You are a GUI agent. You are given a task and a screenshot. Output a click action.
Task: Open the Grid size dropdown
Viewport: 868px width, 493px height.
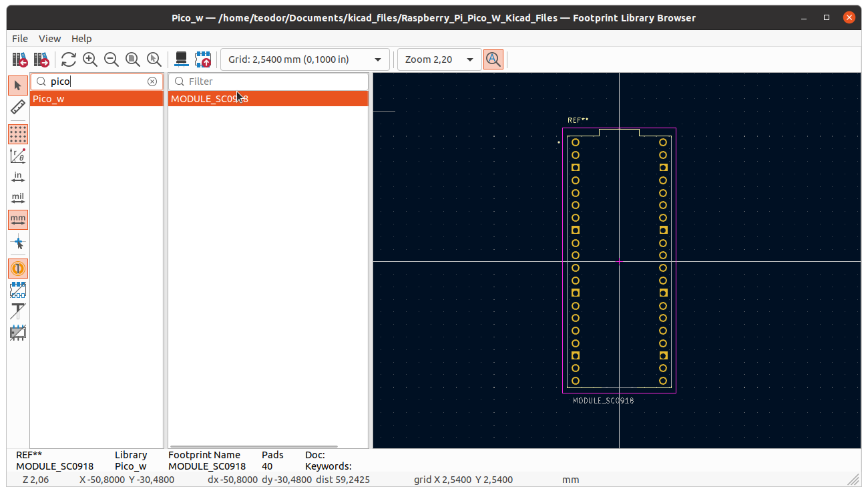click(x=304, y=59)
